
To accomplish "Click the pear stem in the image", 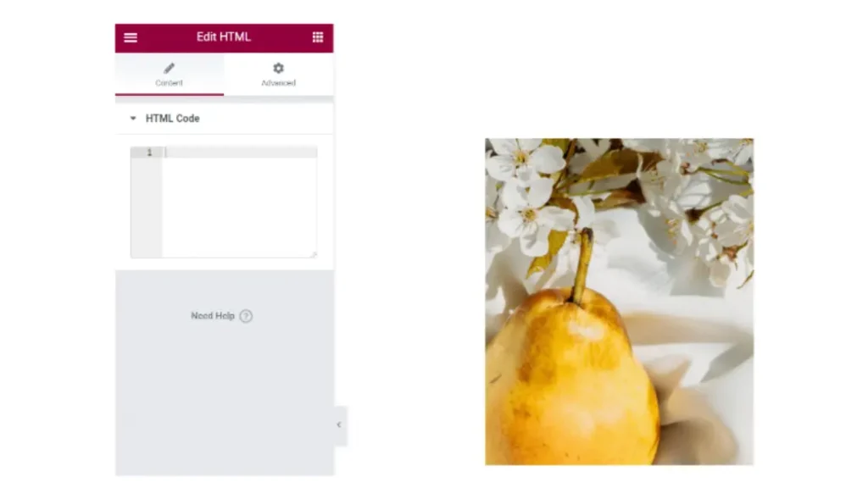I will pyautogui.click(x=584, y=265).
